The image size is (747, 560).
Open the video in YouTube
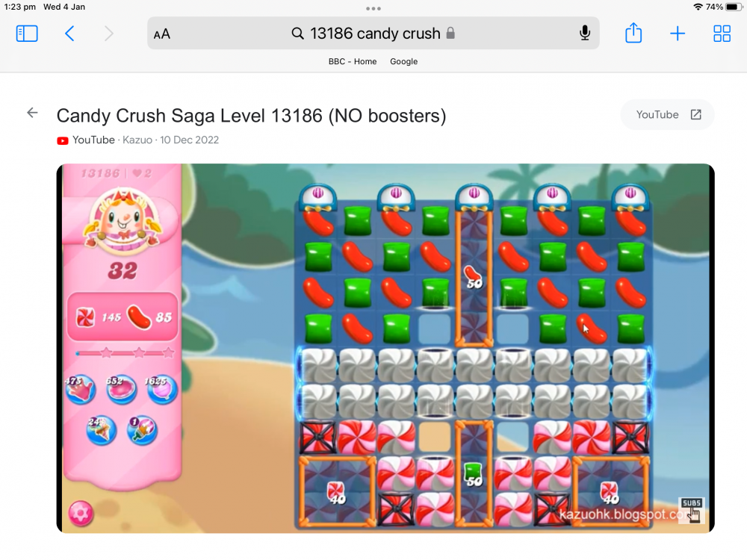click(x=667, y=115)
